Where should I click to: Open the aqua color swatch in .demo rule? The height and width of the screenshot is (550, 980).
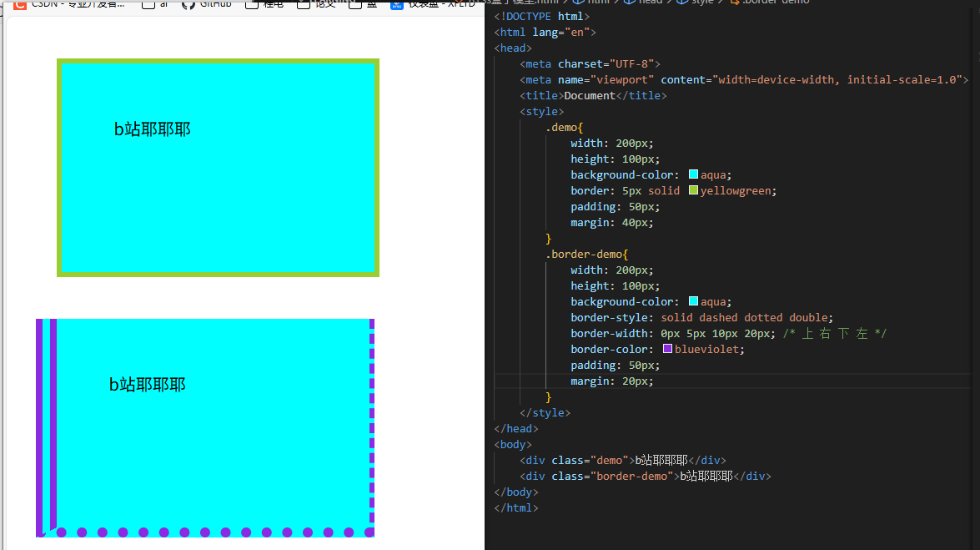point(693,174)
